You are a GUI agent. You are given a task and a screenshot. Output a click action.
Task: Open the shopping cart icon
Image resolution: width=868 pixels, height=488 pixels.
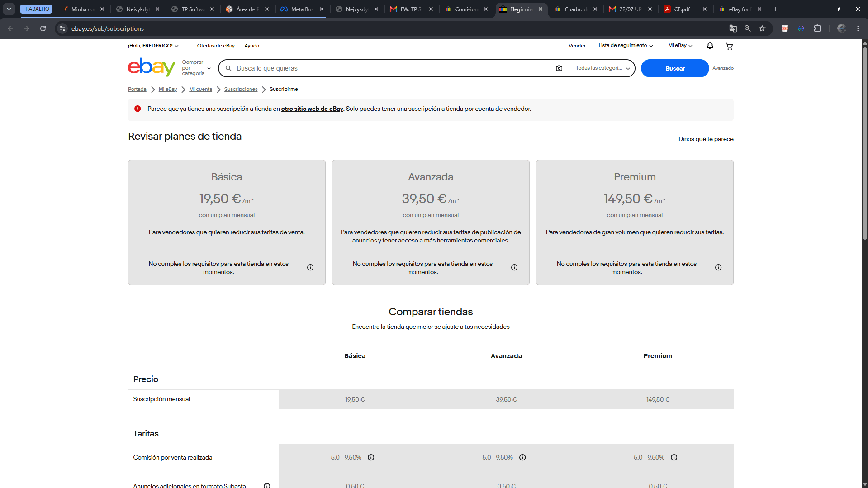click(x=729, y=46)
